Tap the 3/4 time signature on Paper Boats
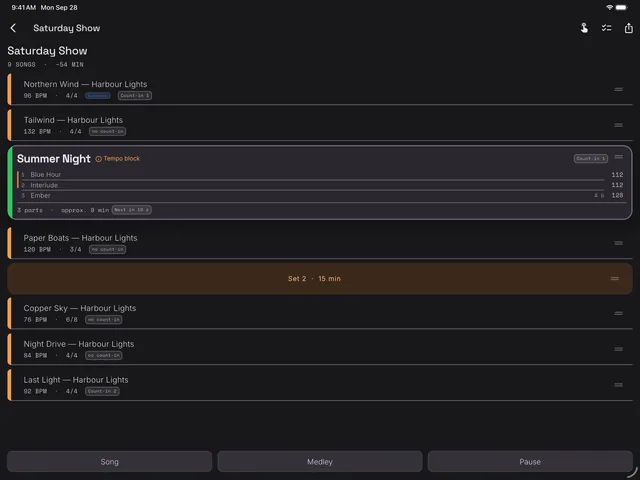640x480 pixels. pos(75,249)
